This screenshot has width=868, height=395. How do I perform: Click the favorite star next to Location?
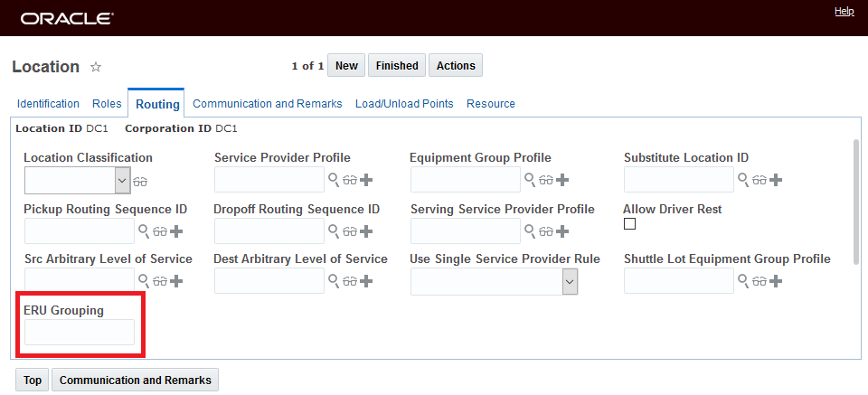(x=96, y=67)
